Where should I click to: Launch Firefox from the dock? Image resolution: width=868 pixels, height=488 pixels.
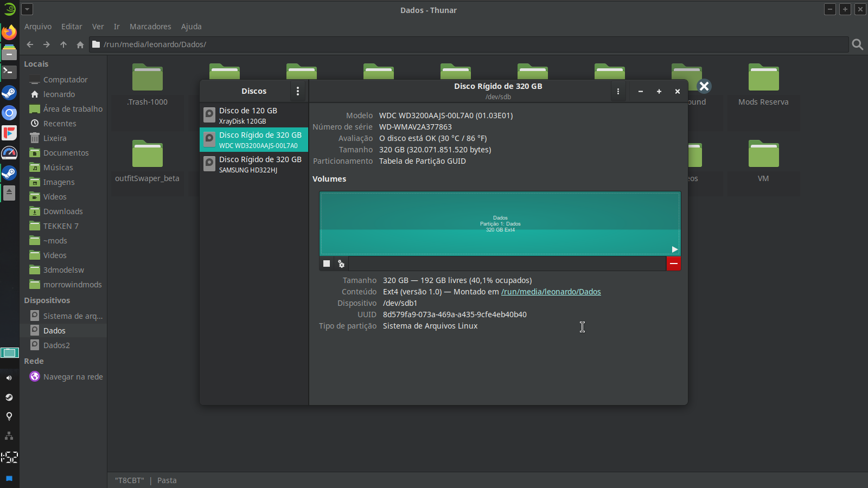9,33
